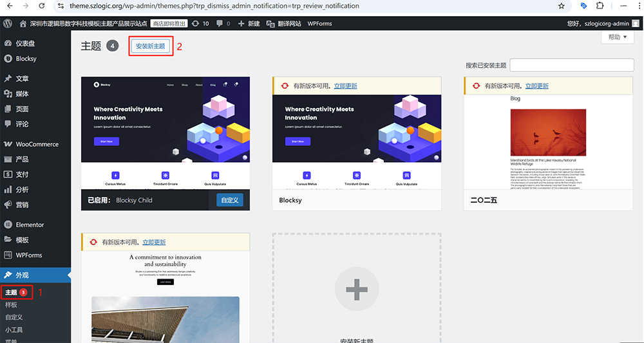Open the Pages sidebar menu
This screenshot has height=343, width=644.
[35, 109]
